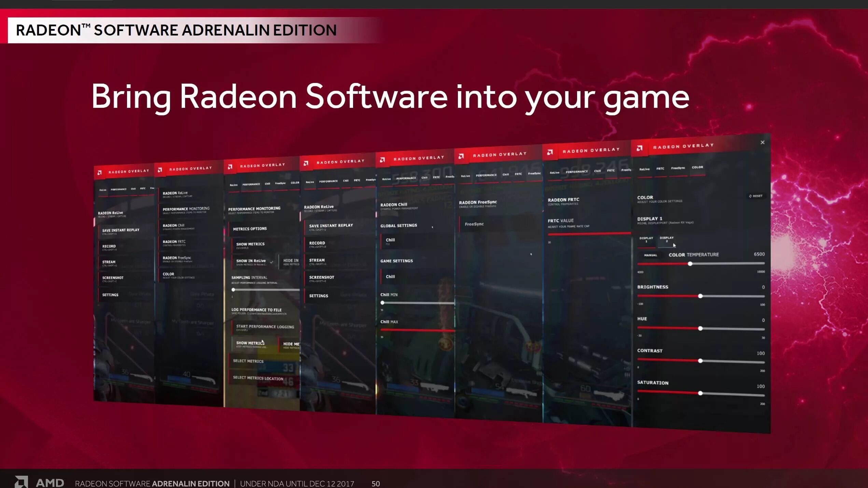Click Screenshot in the leftmost ReLive panel
This screenshot has width=868, height=488.
pos(126,279)
